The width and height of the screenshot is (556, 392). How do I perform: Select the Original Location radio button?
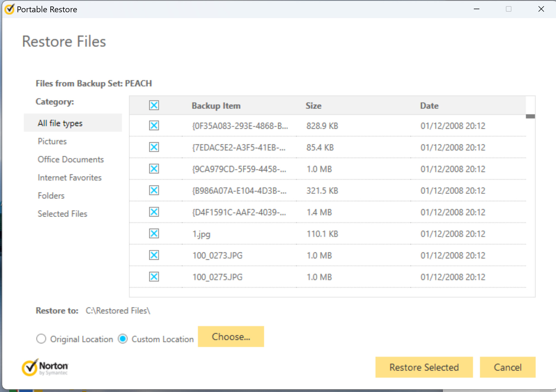[41, 339]
